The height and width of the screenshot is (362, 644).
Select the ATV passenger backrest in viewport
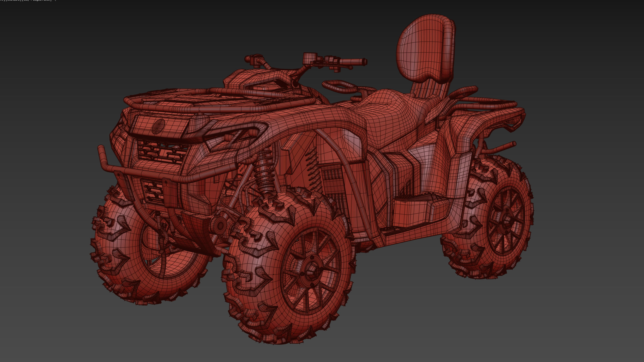(x=425, y=48)
